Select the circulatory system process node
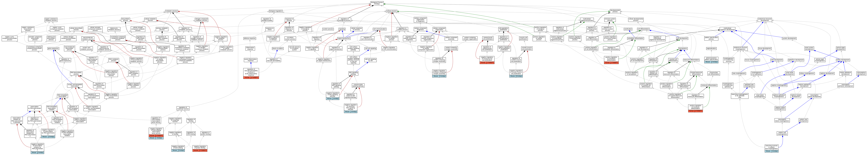The height and width of the screenshot is (155, 868). [x=290, y=38]
